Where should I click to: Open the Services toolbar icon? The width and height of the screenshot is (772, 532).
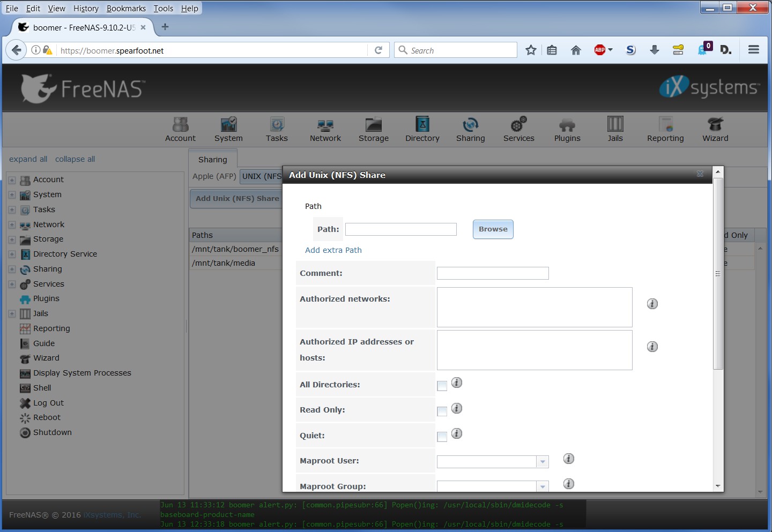[x=519, y=129]
